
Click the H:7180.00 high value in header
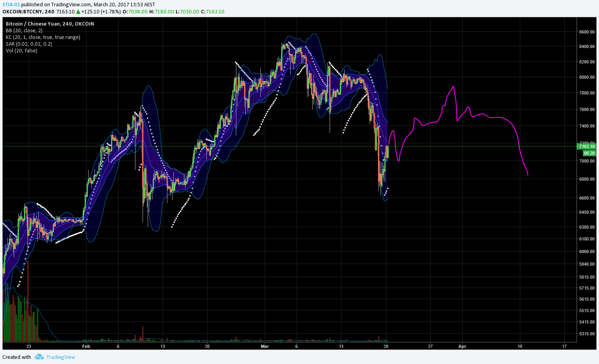click(x=161, y=11)
